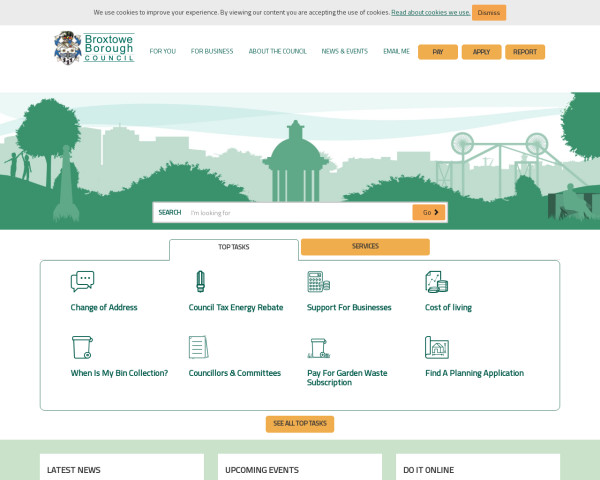600x480 pixels.
Task: Click the Council Tax Energy Rebate bulb icon
Action: 199,281
